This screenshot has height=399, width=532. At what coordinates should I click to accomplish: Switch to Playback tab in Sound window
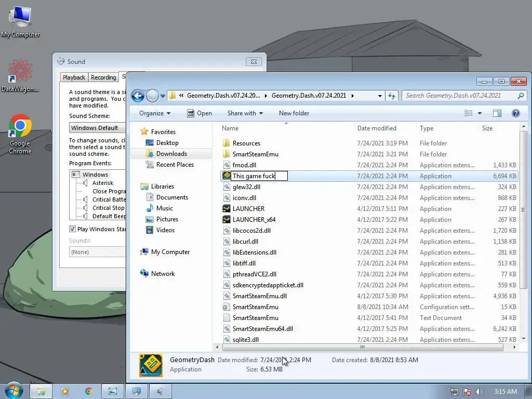[74, 77]
